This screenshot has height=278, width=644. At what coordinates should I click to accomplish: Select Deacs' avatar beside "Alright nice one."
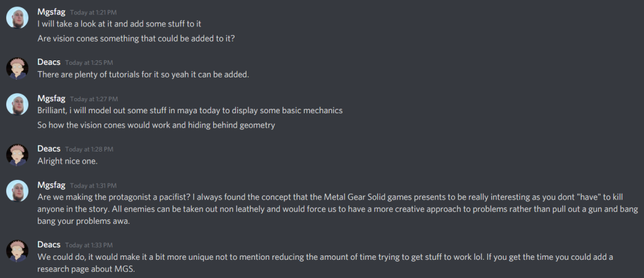click(x=17, y=155)
